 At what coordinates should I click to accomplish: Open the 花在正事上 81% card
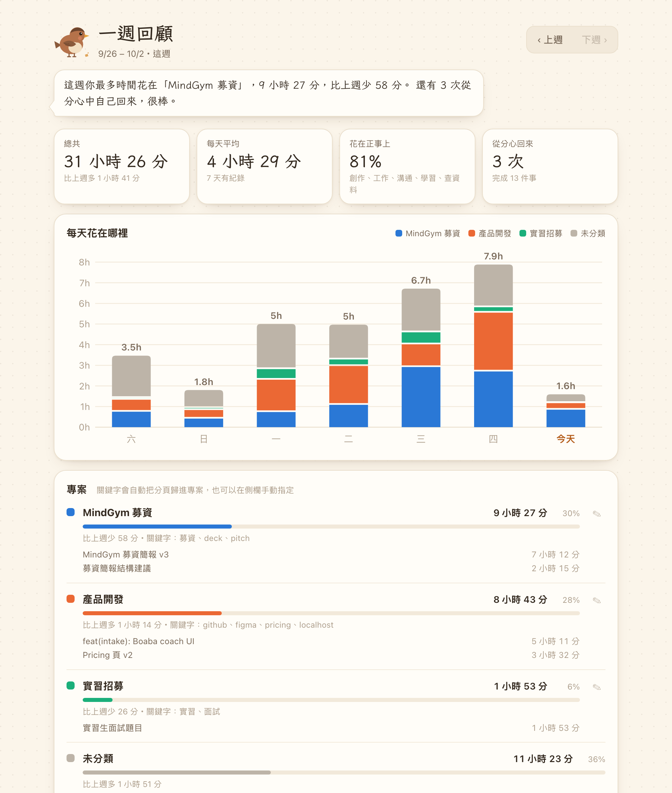[x=407, y=166]
